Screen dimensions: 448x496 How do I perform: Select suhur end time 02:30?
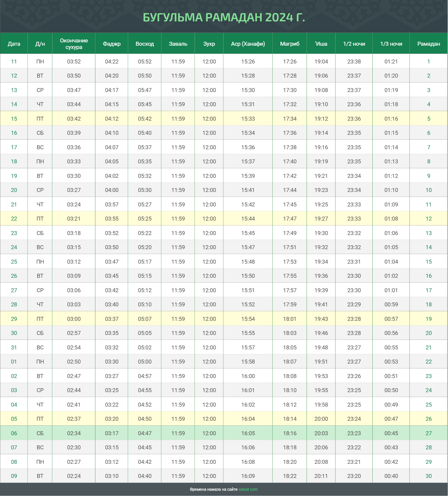tap(74, 447)
